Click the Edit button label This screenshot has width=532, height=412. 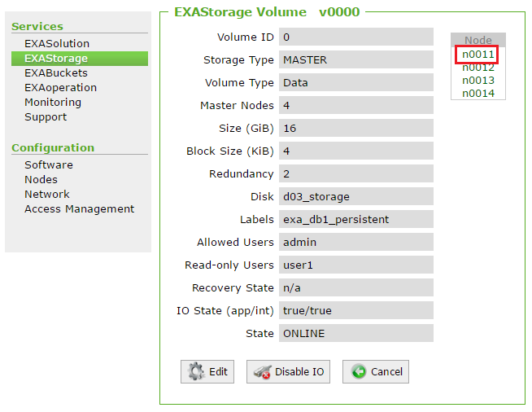pos(218,372)
